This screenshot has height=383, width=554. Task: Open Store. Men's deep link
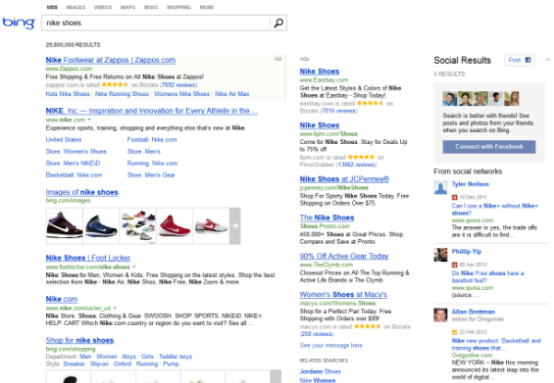coord(144,151)
